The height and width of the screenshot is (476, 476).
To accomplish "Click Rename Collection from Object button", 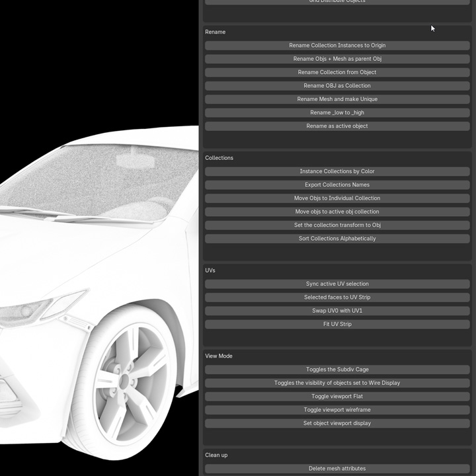I will coord(337,72).
